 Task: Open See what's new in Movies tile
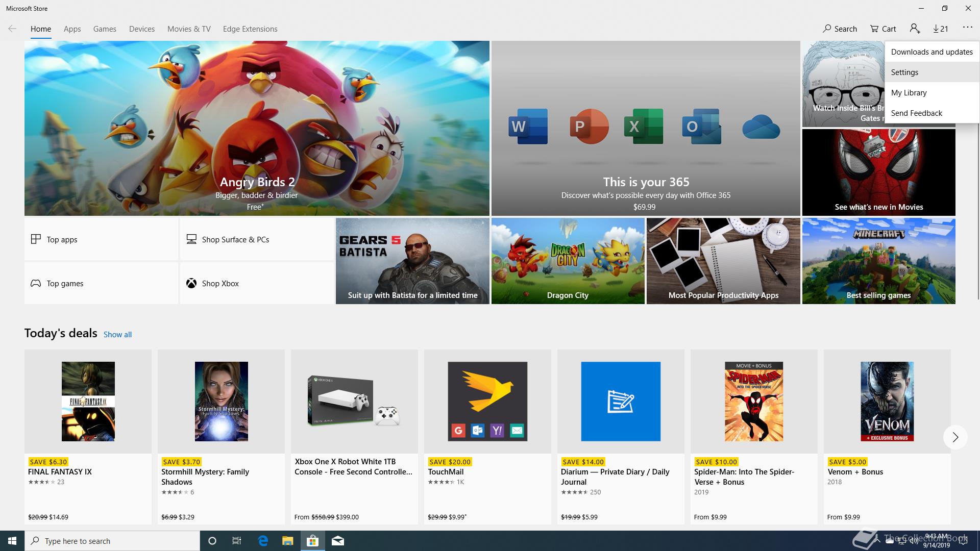(x=878, y=172)
